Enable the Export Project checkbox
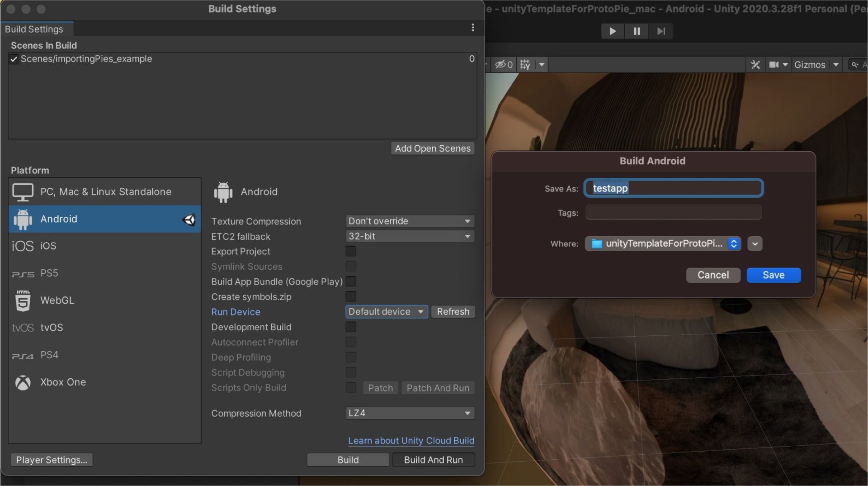Image resolution: width=868 pixels, height=486 pixels. (x=351, y=251)
